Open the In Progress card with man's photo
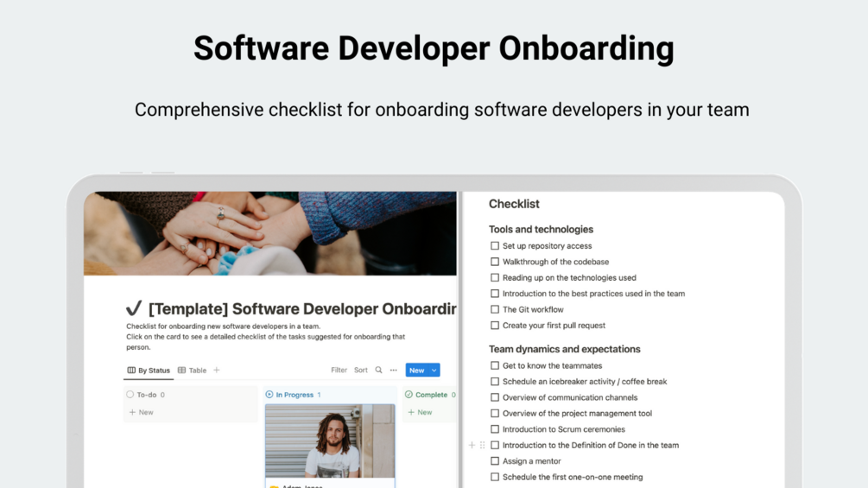 pyautogui.click(x=330, y=446)
